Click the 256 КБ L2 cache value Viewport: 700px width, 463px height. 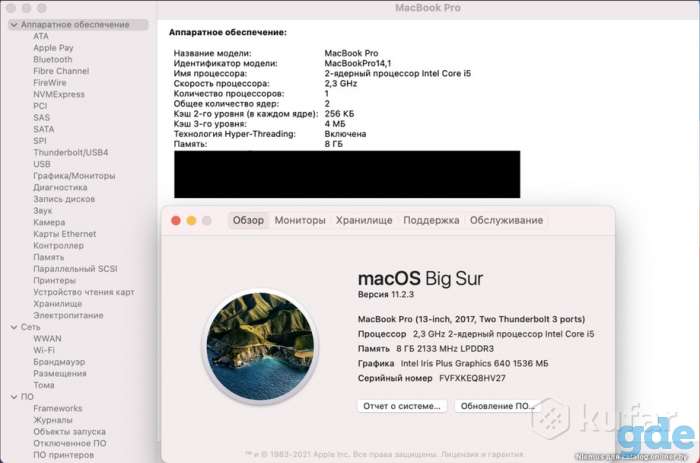click(x=339, y=114)
